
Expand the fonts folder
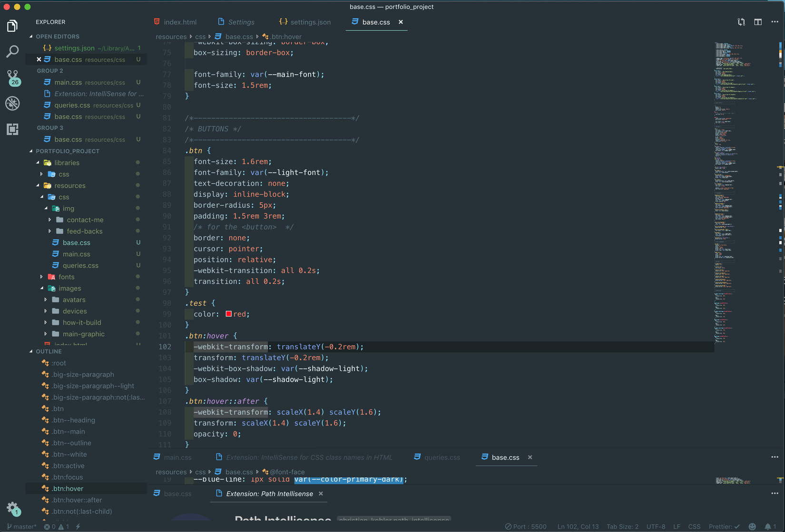(42, 277)
